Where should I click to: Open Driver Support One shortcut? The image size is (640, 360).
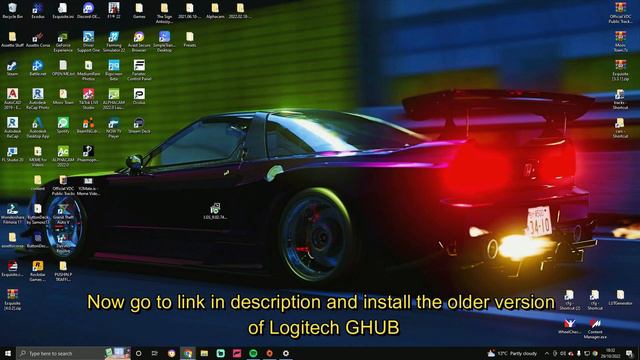coord(88,42)
